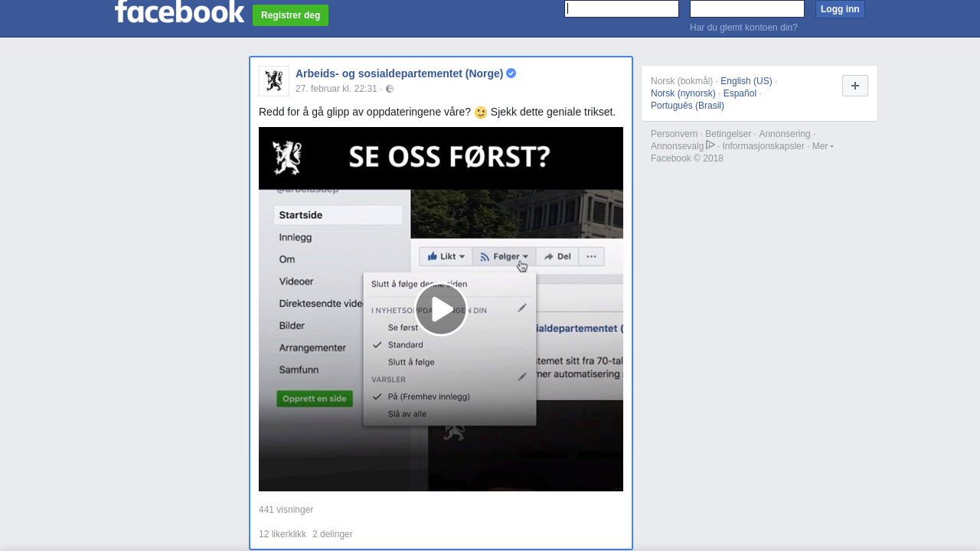Click the Registrer deg button

coord(291,15)
